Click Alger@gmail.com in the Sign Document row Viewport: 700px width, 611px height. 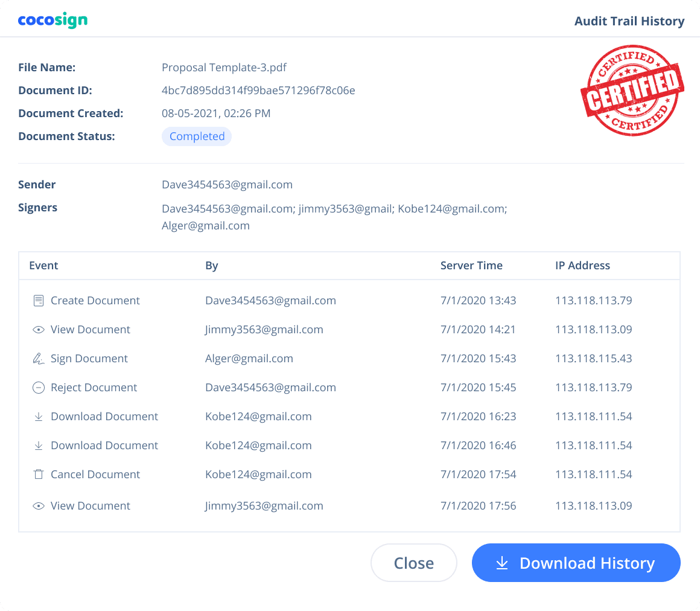[x=249, y=359]
